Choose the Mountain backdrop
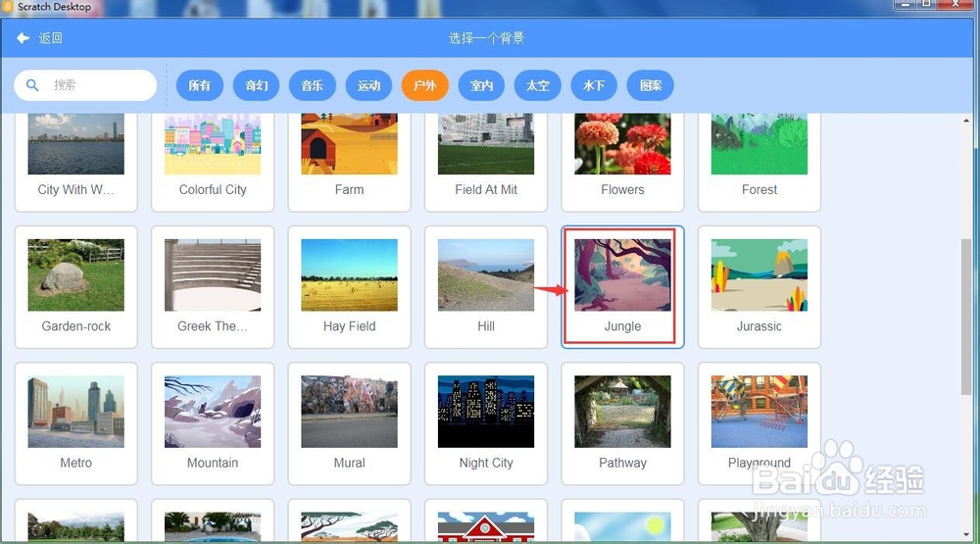980x544 pixels. 213,423
